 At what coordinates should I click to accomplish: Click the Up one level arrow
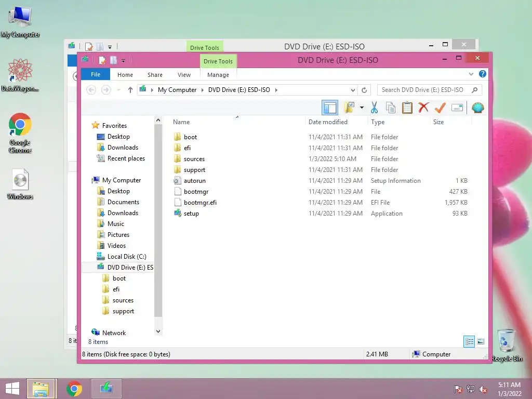[130, 90]
